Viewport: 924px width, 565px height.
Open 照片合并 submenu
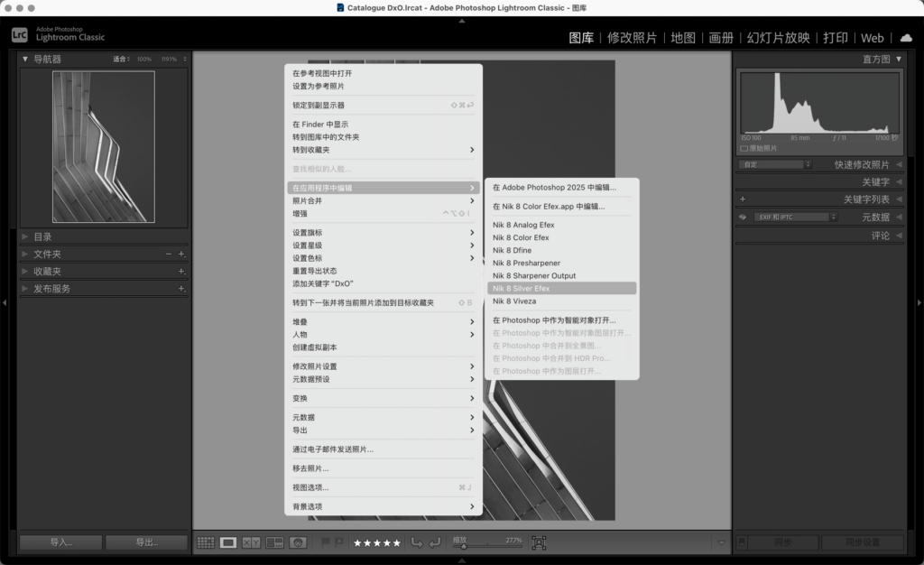click(383, 200)
